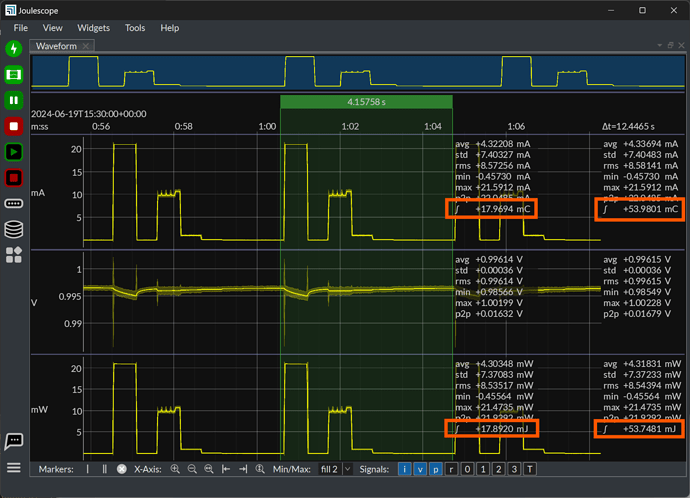
Task: Pause streaming with the green pause button
Action: (14, 100)
